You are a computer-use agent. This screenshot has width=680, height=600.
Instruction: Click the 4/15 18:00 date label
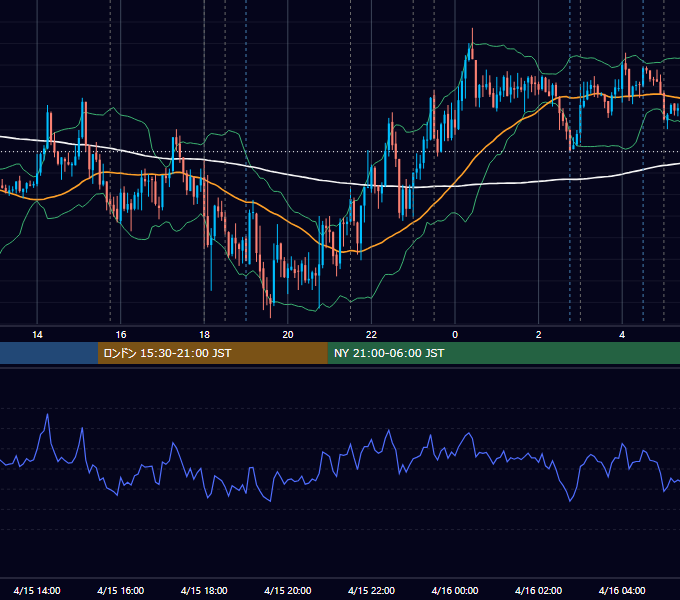[204, 590]
